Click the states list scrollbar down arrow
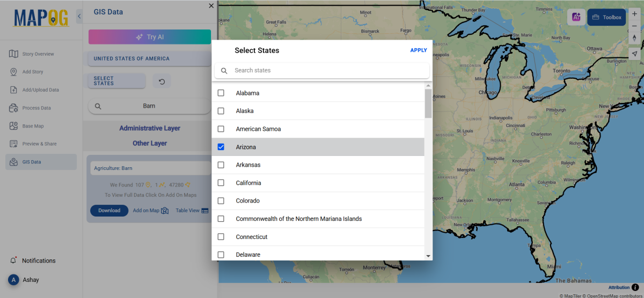This screenshot has height=298, width=644. [428, 256]
